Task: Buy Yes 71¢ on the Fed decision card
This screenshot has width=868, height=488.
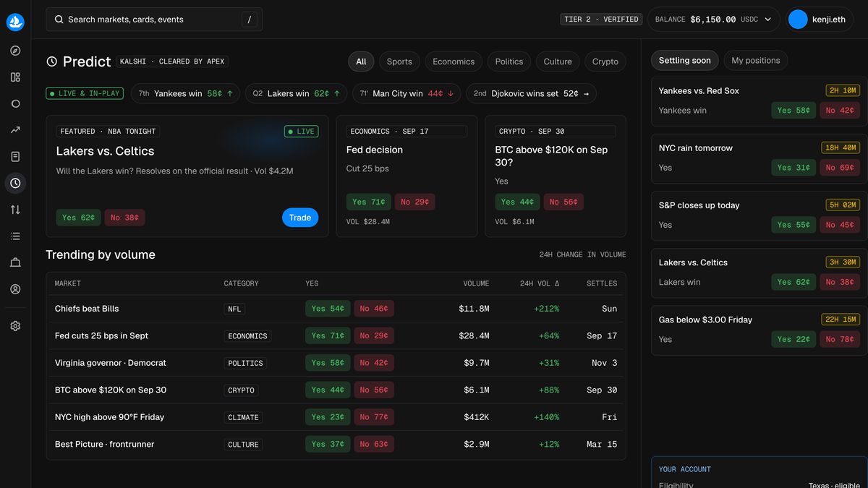Action: pyautogui.click(x=369, y=202)
